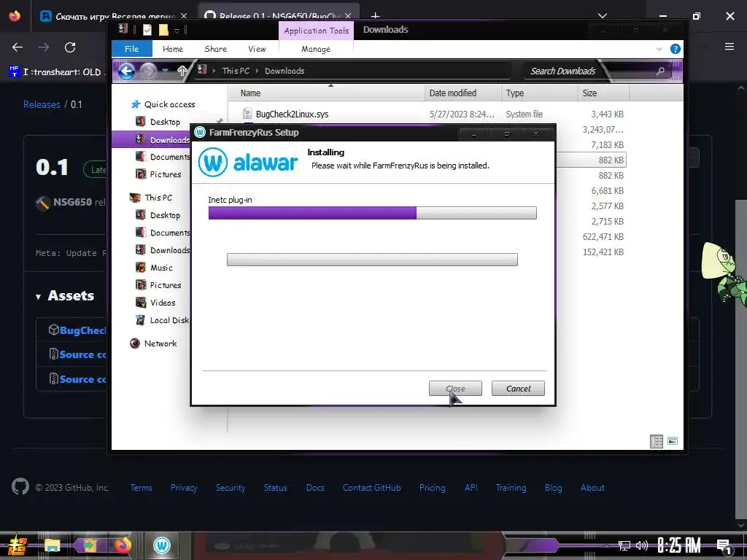Click the Search Downloads field

[x=591, y=71]
